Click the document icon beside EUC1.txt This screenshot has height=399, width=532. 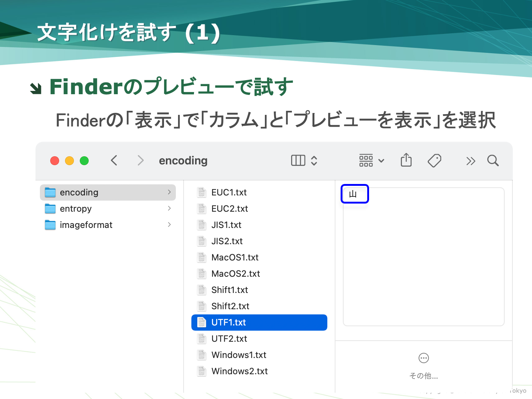pyautogui.click(x=202, y=192)
